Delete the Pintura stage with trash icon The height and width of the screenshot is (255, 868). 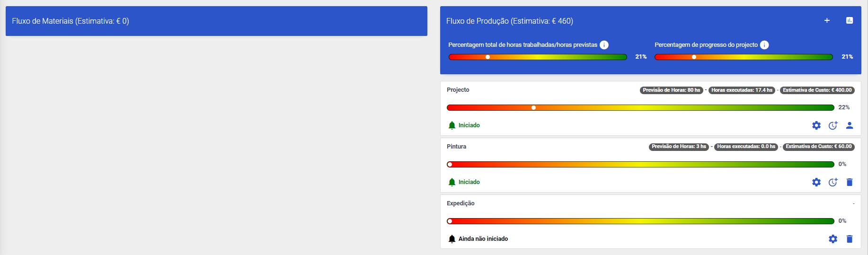pyautogui.click(x=850, y=182)
